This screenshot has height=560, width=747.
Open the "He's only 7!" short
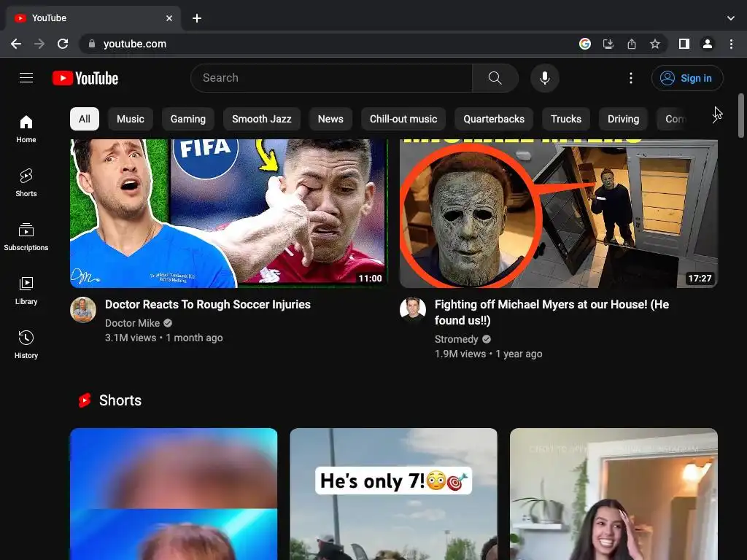click(393, 494)
